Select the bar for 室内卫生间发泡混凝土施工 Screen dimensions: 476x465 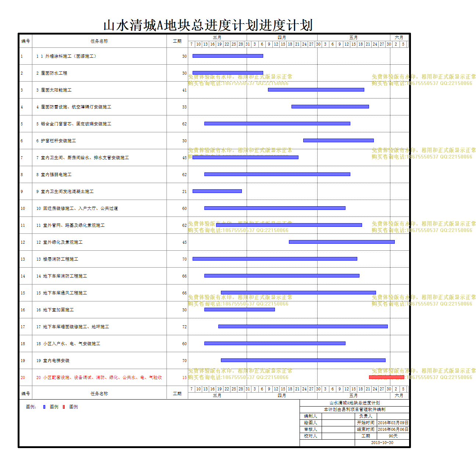click(217, 191)
